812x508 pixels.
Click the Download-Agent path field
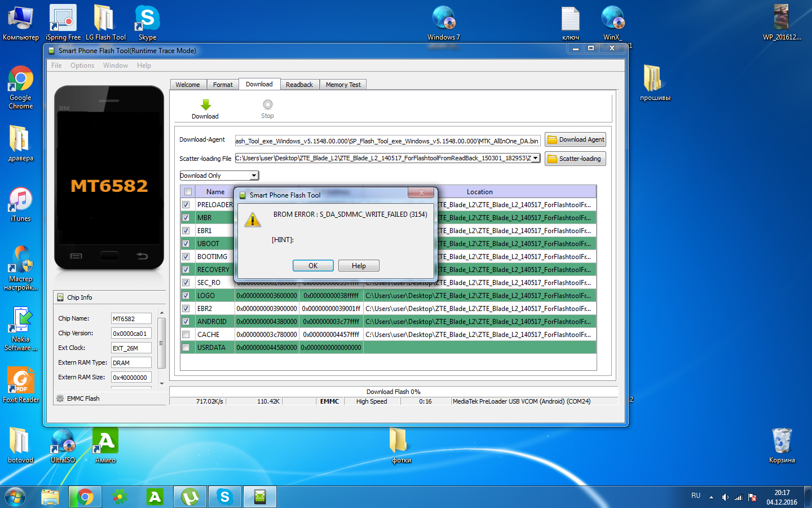(x=387, y=141)
